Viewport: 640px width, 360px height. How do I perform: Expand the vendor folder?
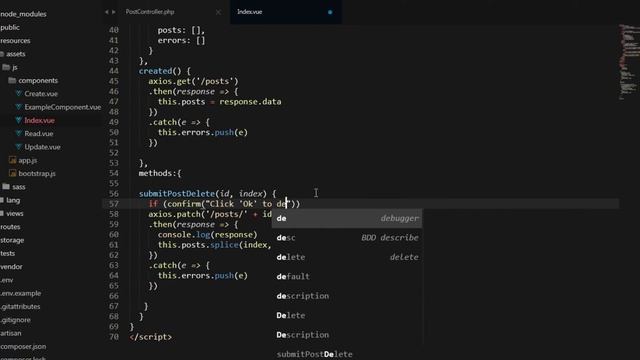[11, 267]
